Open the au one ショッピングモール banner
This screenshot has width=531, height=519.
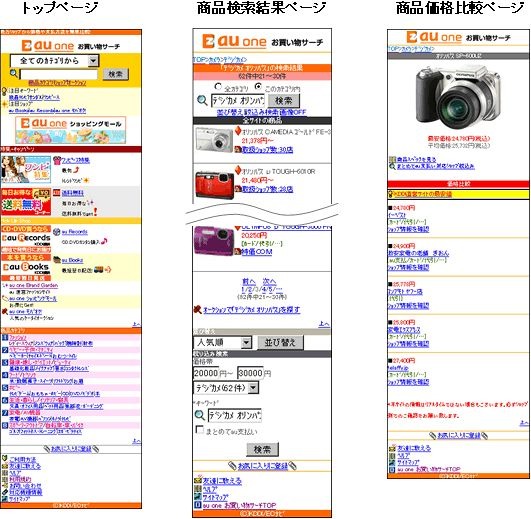pyautogui.click(x=70, y=130)
